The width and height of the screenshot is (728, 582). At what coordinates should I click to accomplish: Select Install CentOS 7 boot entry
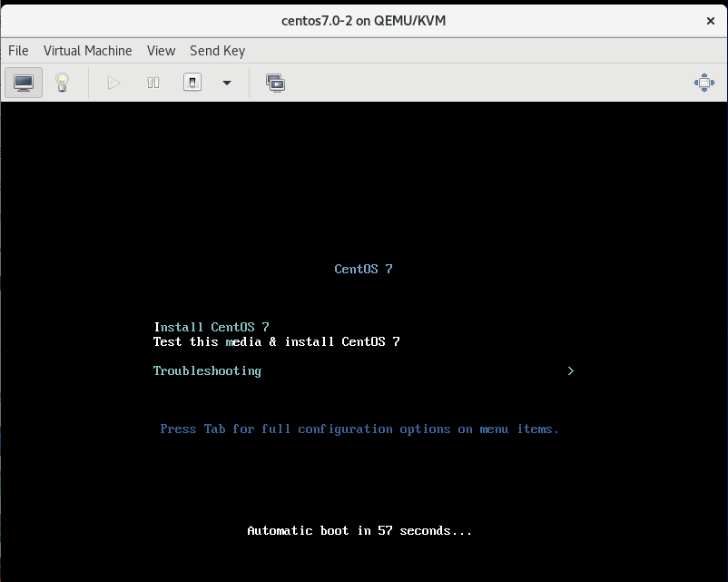[x=212, y=327]
